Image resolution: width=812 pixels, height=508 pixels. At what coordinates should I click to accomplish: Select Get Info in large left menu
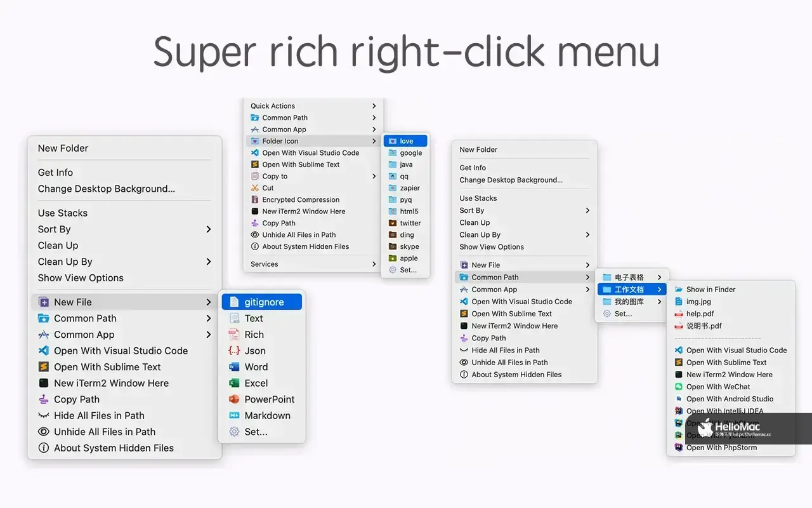[x=55, y=172]
